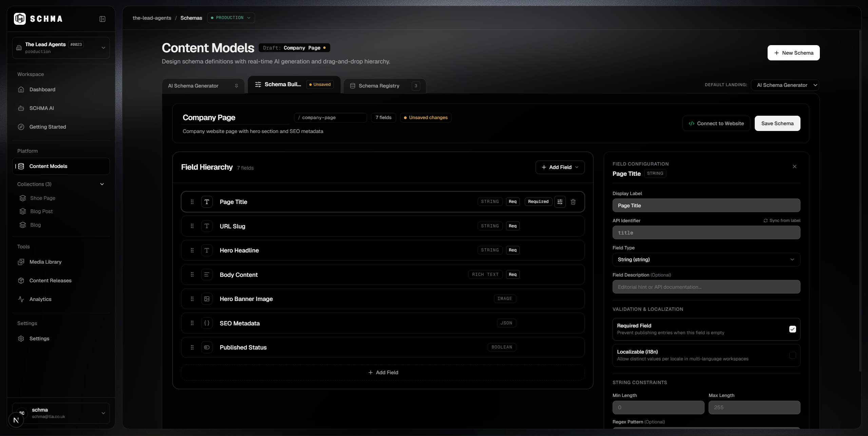Viewport: 868px width, 436px height.
Task: Click the Published Status boolean icon
Action: tap(207, 347)
